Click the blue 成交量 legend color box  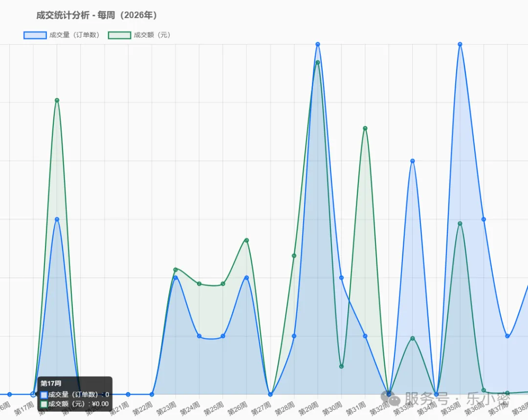(35, 35)
